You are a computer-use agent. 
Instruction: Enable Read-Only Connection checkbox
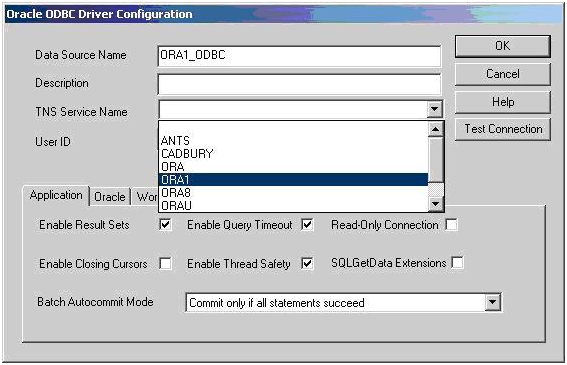[451, 225]
